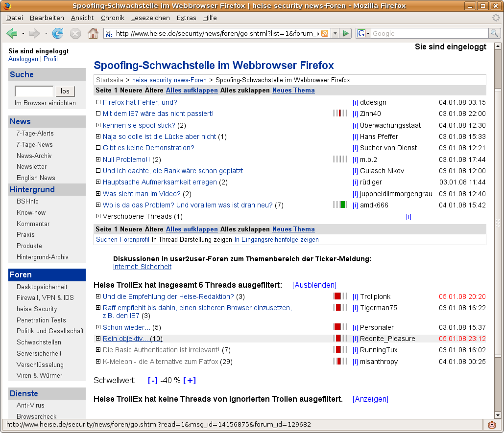Open the 'heise Security' sidebar forum

click(37, 309)
